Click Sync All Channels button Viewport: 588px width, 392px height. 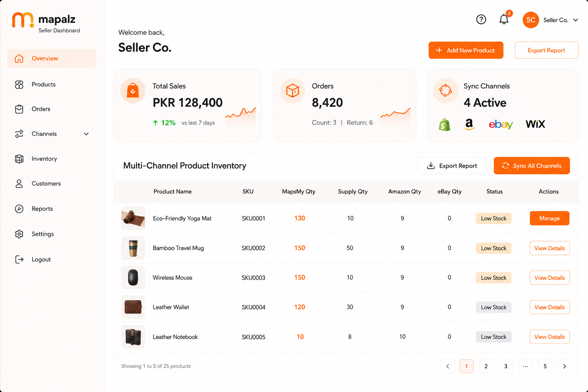pyautogui.click(x=532, y=166)
